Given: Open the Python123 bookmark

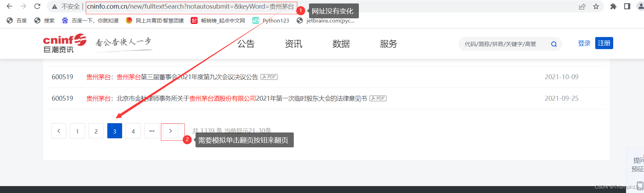Looking at the screenshot, I should tap(271, 21).
